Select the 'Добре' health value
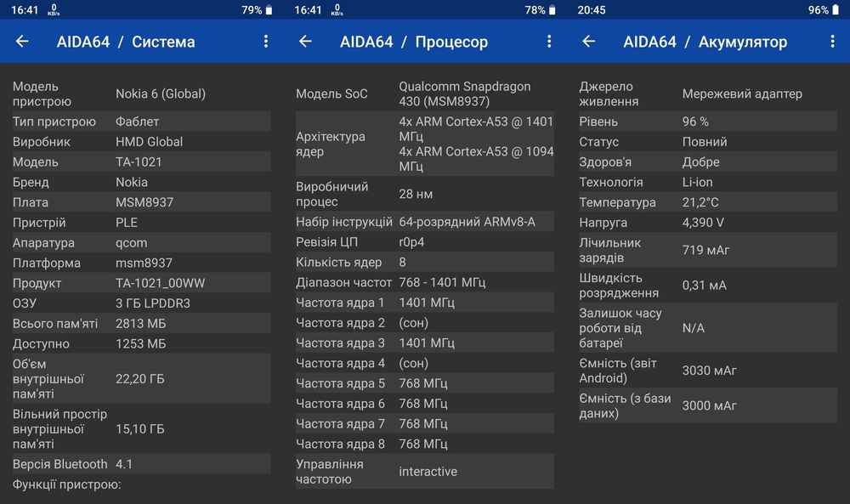 tap(701, 161)
